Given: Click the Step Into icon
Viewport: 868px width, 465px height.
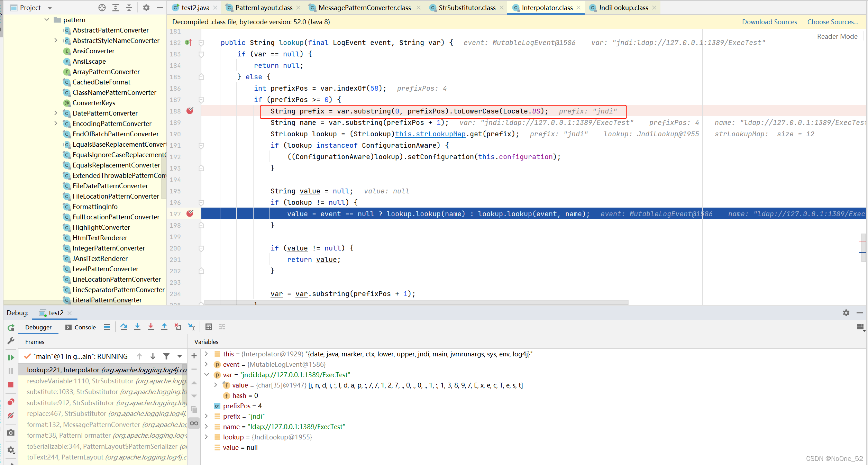Looking at the screenshot, I should coord(137,327).
